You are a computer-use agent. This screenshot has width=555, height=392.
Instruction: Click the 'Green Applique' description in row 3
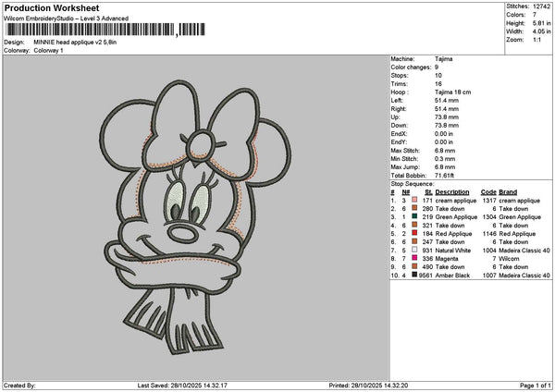(456, 217)
